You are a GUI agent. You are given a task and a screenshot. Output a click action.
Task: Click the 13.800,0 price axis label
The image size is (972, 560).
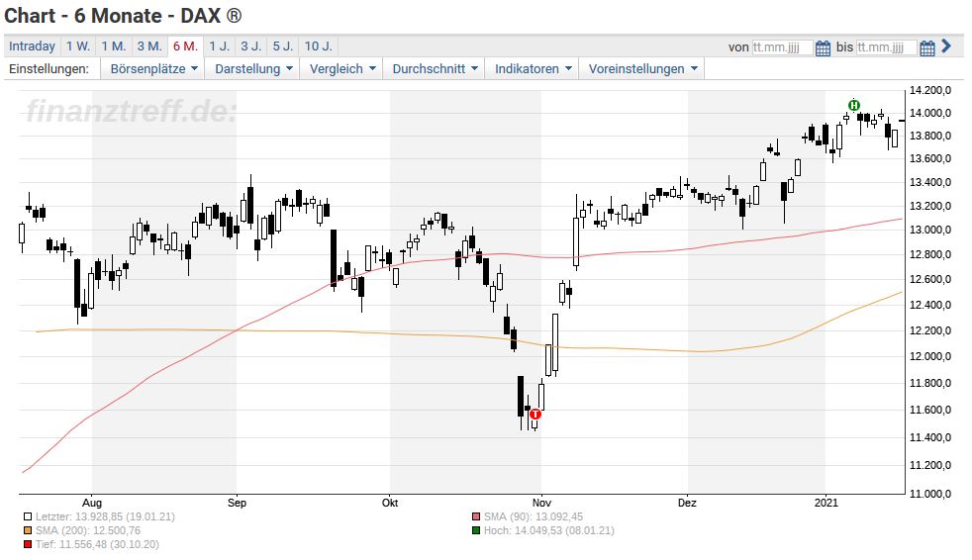[929, 137]
